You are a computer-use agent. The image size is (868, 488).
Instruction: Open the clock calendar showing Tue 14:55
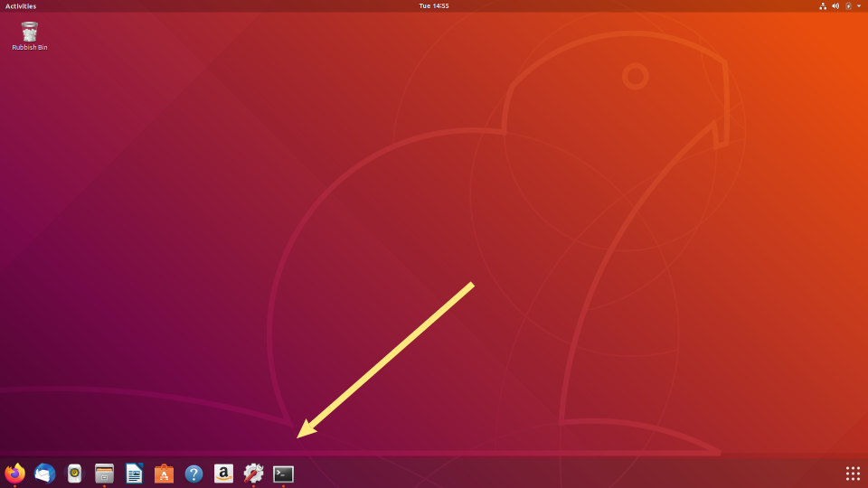coord(434,6)
